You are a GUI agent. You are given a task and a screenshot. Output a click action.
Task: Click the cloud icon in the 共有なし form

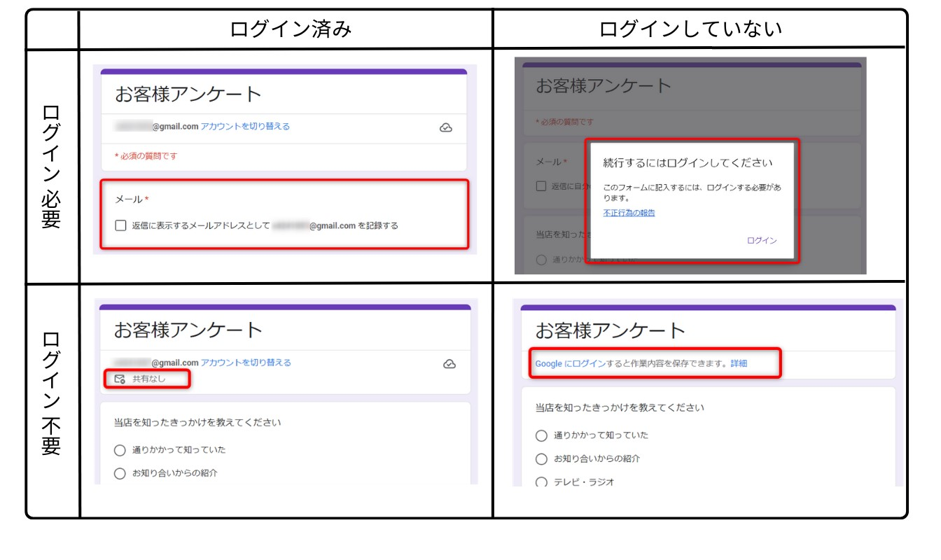[x=450, y=364]
